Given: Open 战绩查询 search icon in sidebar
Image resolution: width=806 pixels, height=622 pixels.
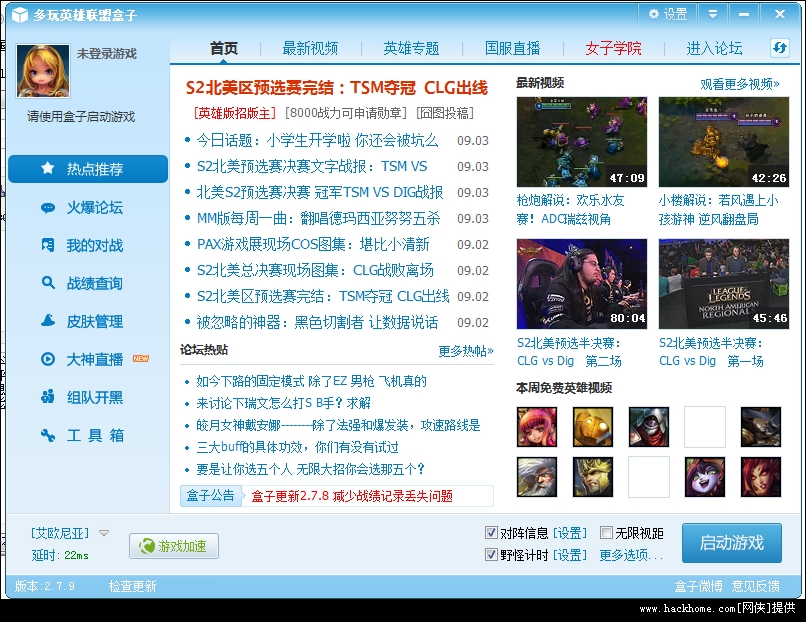Looking at the screenshot, I should pyautogui.click(x=48, y=283).
